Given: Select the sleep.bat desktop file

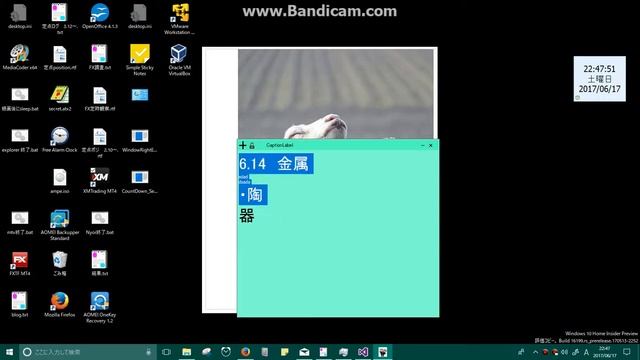Looking at the screenshot, I should pyautogui.click(x=20, y=98).
